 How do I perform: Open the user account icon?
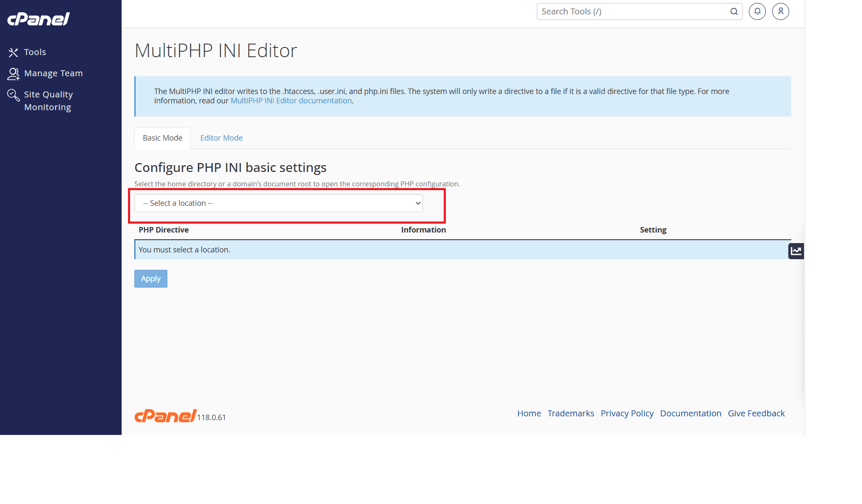click(780, 11)
